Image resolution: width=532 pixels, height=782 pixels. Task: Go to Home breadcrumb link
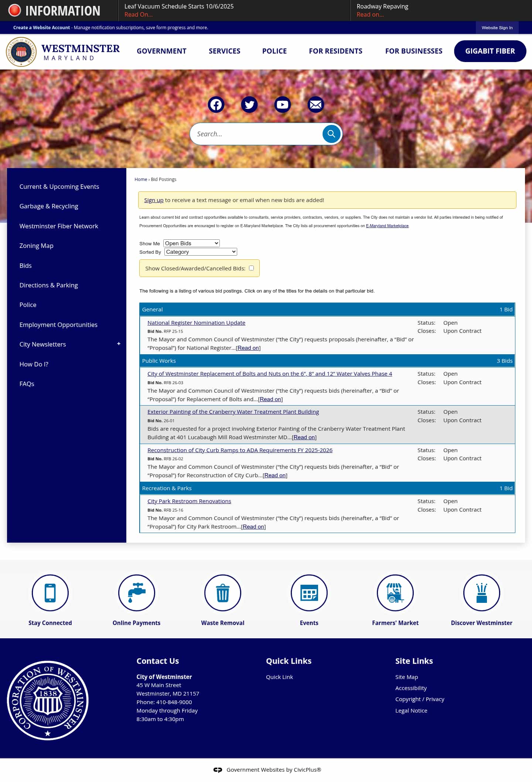[141, 180]
